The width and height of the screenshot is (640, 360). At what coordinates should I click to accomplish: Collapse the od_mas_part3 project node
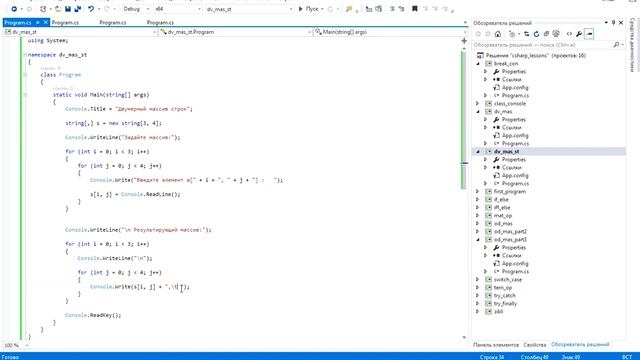(478, 240)
